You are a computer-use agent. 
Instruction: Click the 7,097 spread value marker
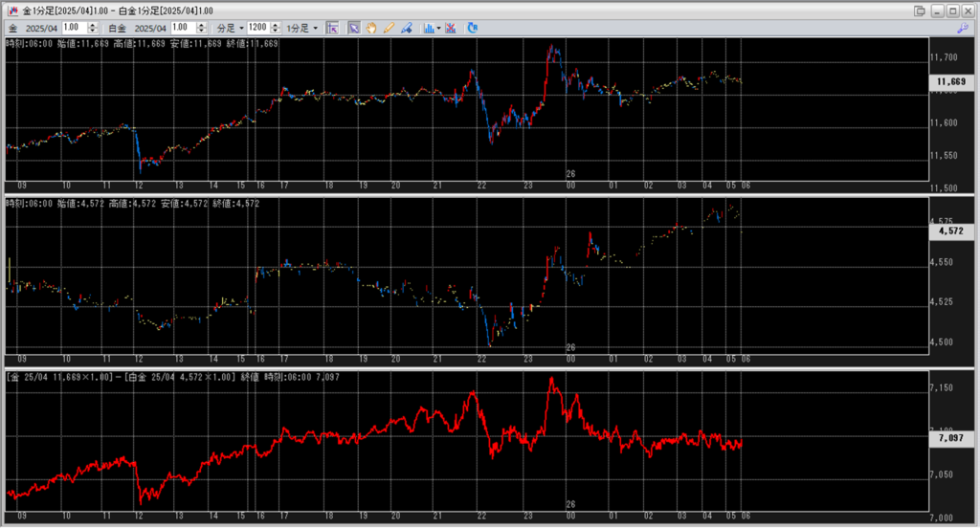[x=950, y=438]
